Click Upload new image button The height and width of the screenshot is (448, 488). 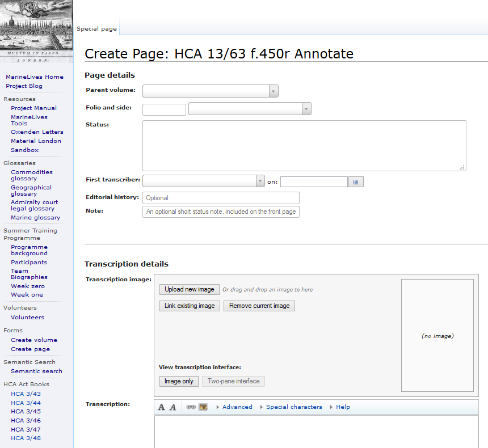(x=190, y=290)
